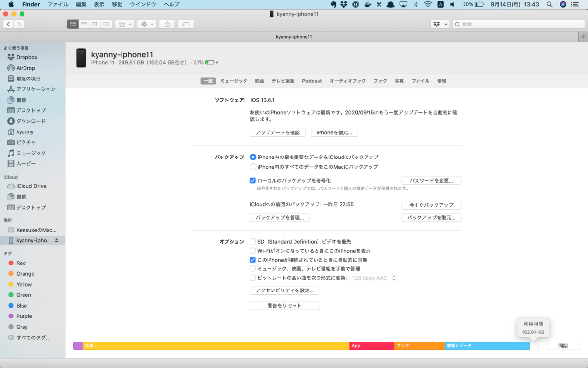The image size is (588, 368).
Task: Click the yellow 写真 storage segment
Action: tap(216, 346)
